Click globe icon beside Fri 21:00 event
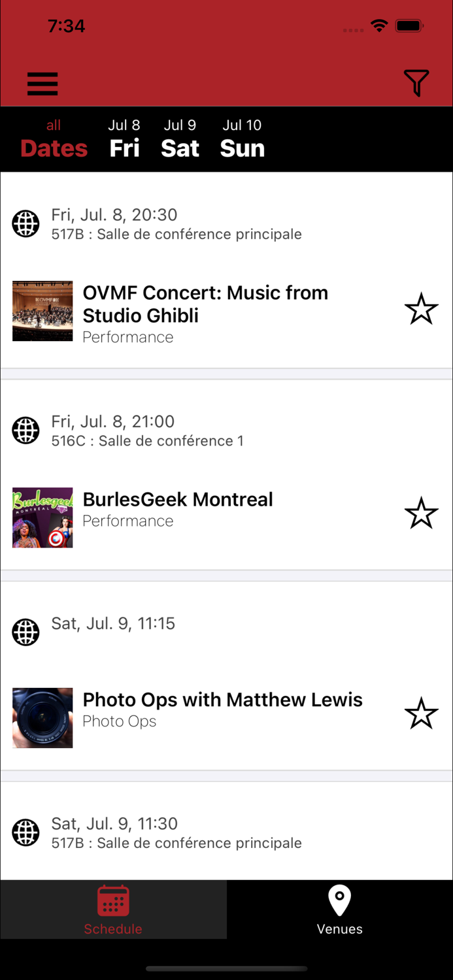The height and width of the screenshot is (980, 453). coord(26,431)
